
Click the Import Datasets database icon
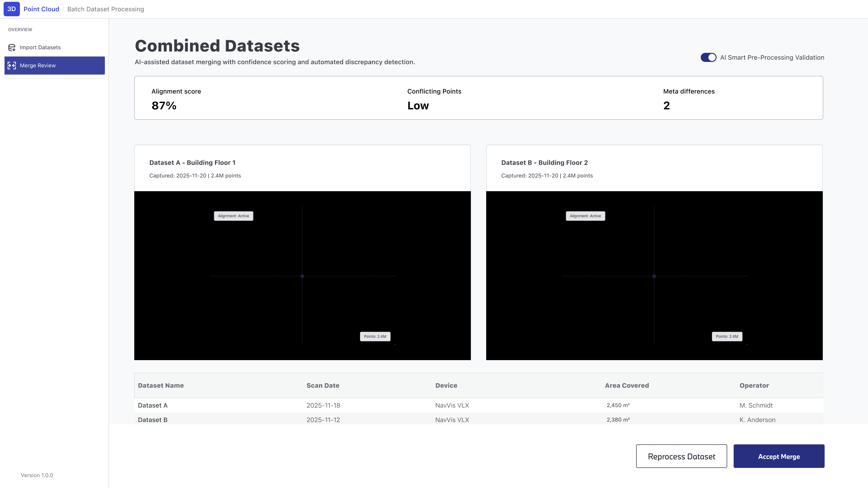point(12,47)
